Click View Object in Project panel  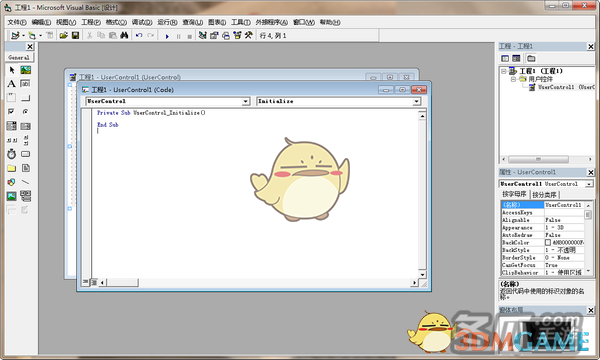517,59
